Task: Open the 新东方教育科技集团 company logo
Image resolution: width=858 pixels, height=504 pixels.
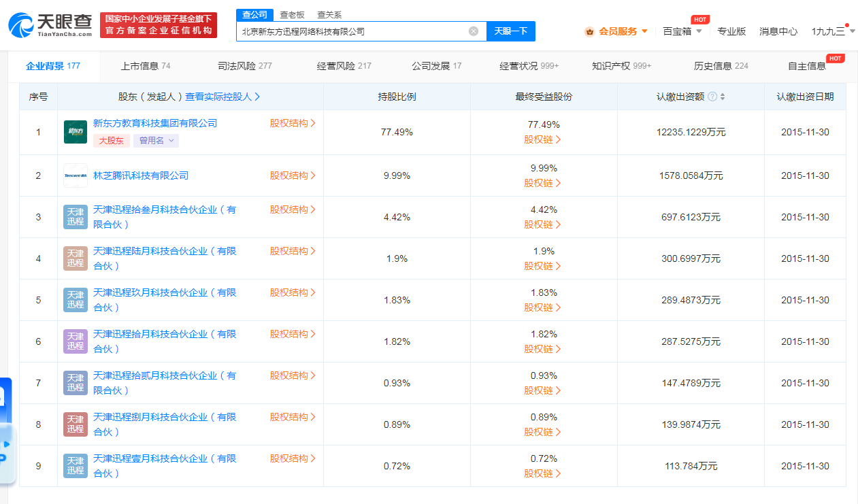Action: point(76,132)
